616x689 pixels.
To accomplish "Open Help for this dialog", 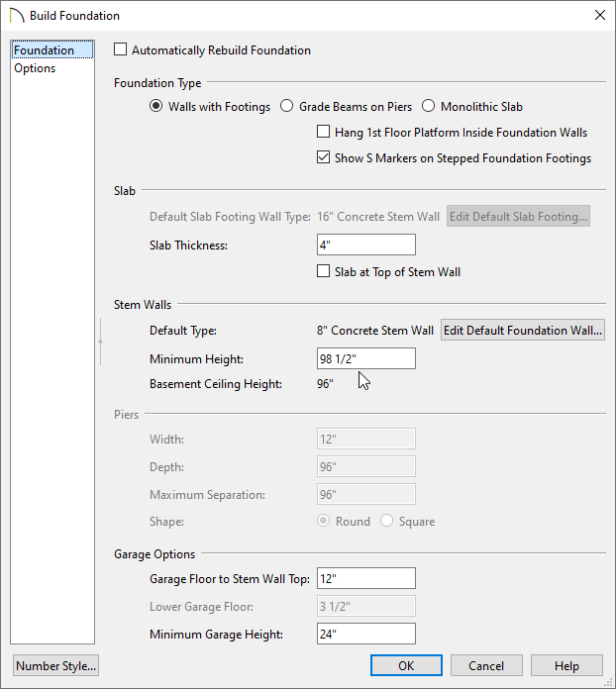I will (566, 665).
